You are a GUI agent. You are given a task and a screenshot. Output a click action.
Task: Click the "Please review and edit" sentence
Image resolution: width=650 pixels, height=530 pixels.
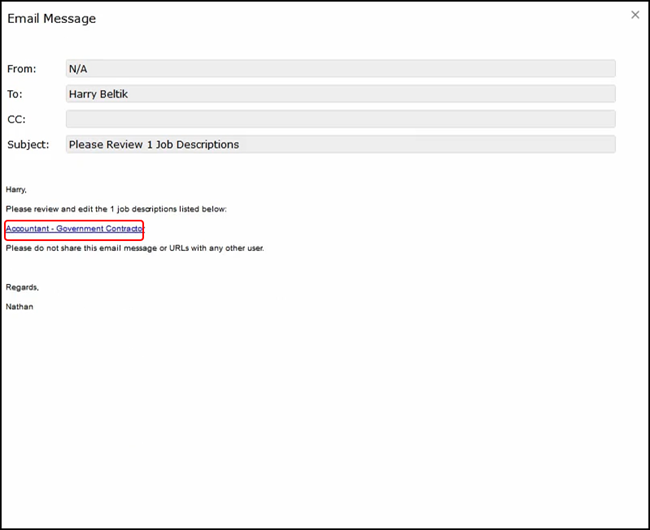click(116, 209)
